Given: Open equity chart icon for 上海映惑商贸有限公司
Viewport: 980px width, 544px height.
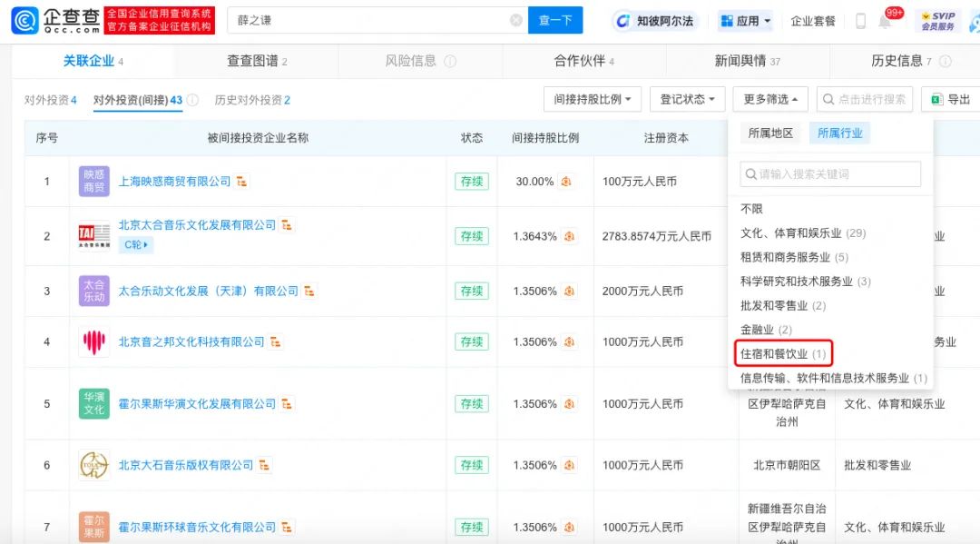Looking at the screenshot, I should 241,182.
